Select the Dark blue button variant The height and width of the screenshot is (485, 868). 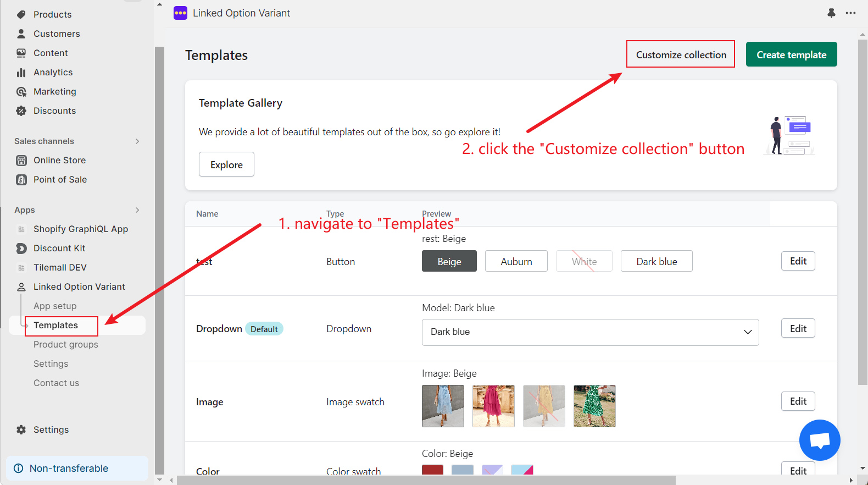click(x=656, y=262)
